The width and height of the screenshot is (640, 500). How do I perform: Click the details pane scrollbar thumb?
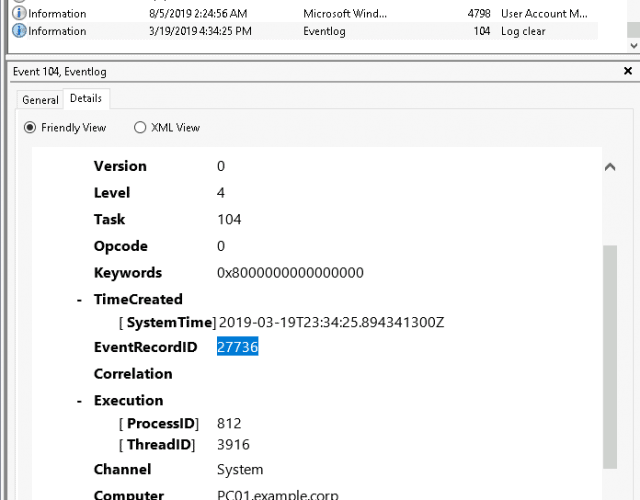610,357
